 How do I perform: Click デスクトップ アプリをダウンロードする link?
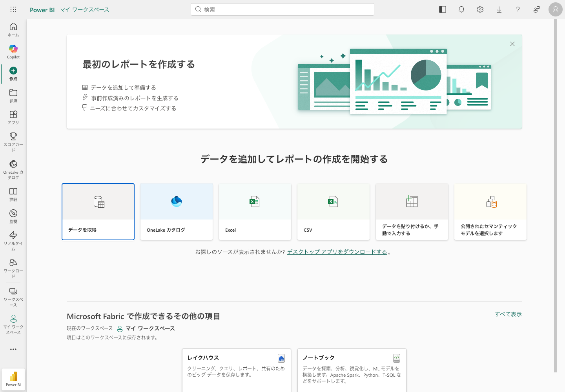pos(337,252)
